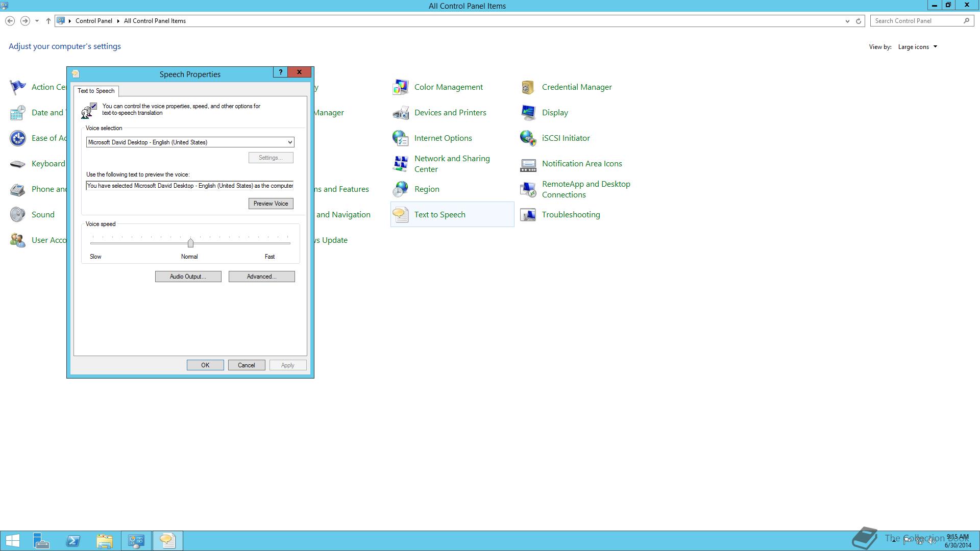The width and height of the screenshot is (980, 551).
Task: Click the Voice speed slider thumb
Action: [x=190, y=243]
